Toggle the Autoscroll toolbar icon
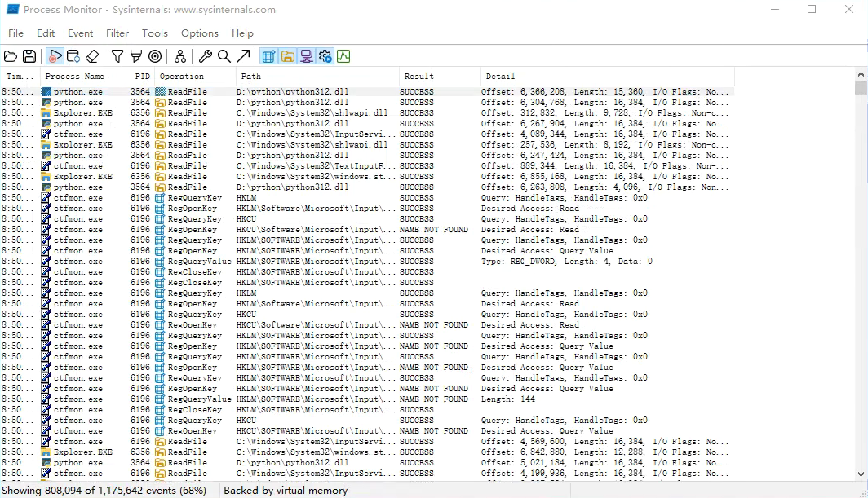Screen dimensions: 868x498 point(73,56)
